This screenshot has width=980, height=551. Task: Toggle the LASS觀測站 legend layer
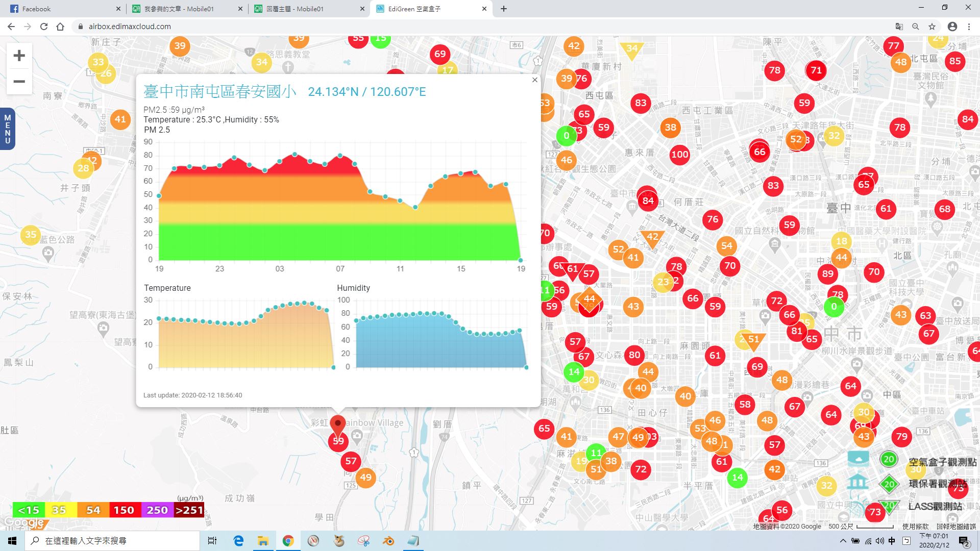click(935, 506)
